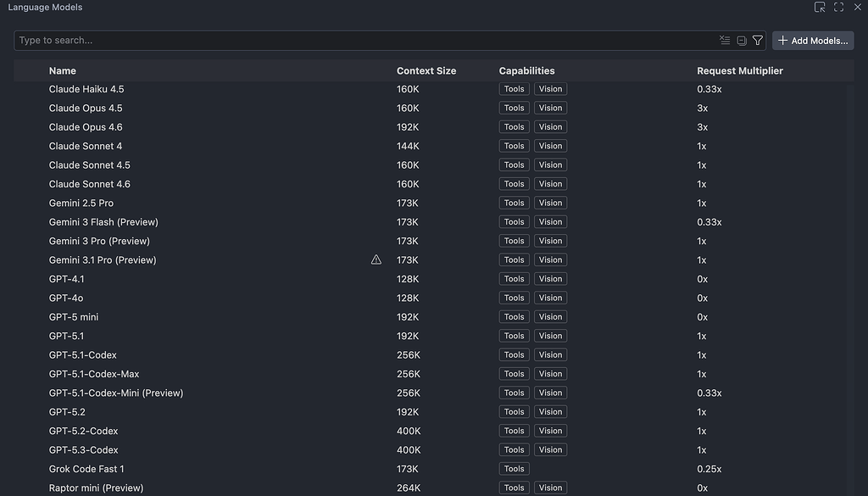The image size is (868, 496).
Task: Click the Capabilities column header
Action: (x=526, y=71)
